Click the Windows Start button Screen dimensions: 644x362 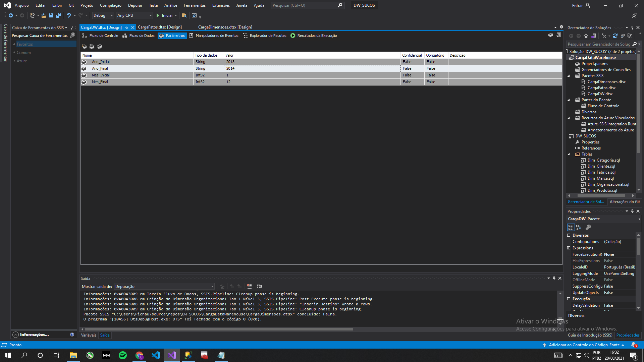(x=8, y=355)
